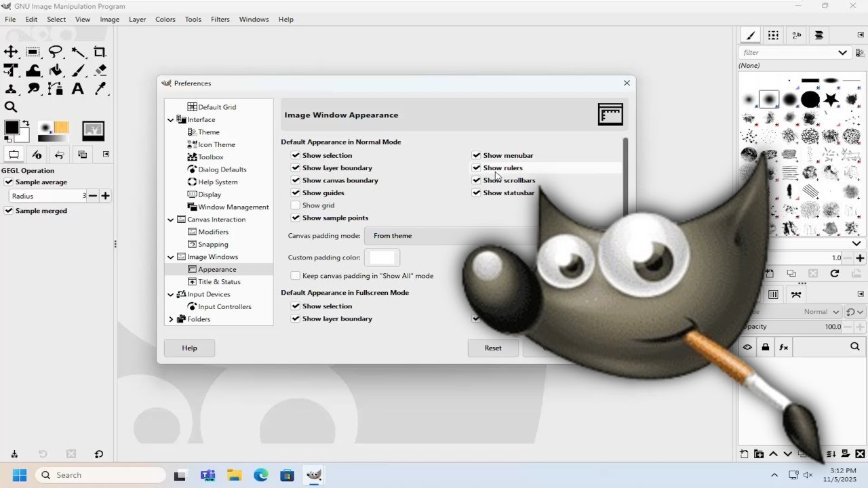Toggle Show menubar checkbox
The image size is (868, 488).
(477, 155)
